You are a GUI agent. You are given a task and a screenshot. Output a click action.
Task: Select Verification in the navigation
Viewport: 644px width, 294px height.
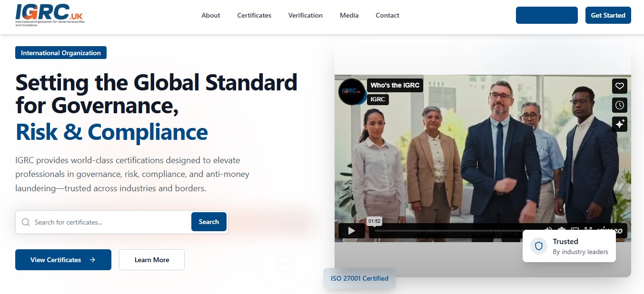(305, 15)
